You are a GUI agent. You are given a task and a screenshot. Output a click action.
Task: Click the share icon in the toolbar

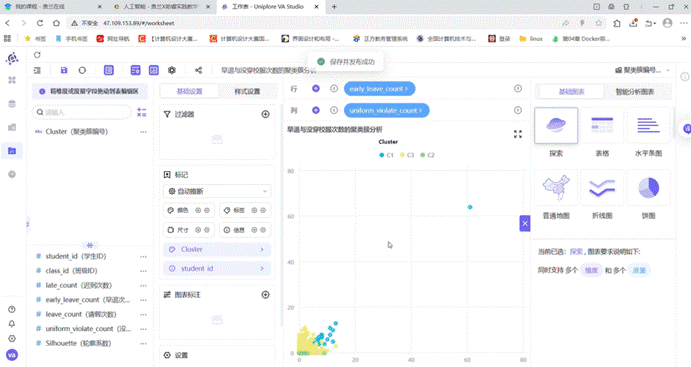198,70
